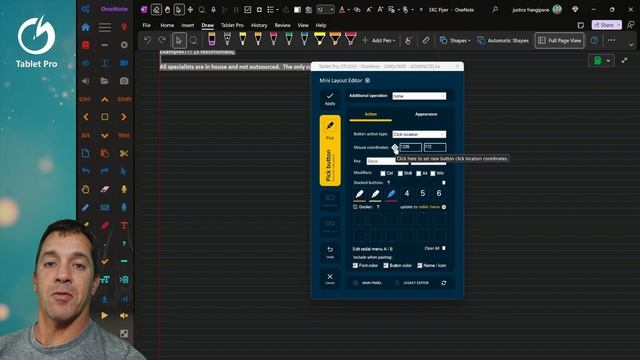Click the Undo arrow in Draw ribbon

click(147, 40)
